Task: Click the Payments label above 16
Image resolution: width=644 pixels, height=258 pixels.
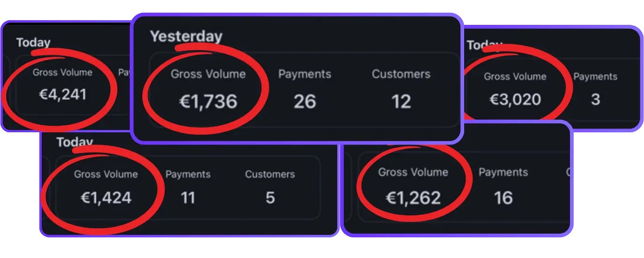Action: [503, 172]
